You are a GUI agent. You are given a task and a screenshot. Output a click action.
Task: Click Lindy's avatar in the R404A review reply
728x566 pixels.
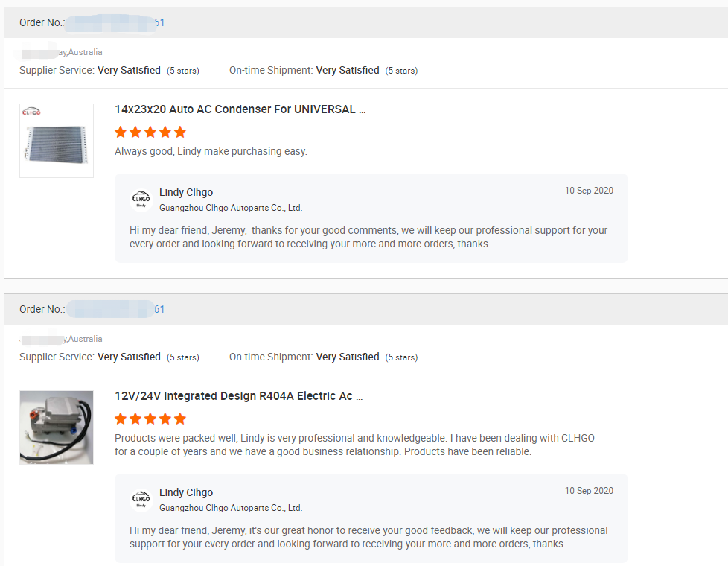(x=141, y=500)
